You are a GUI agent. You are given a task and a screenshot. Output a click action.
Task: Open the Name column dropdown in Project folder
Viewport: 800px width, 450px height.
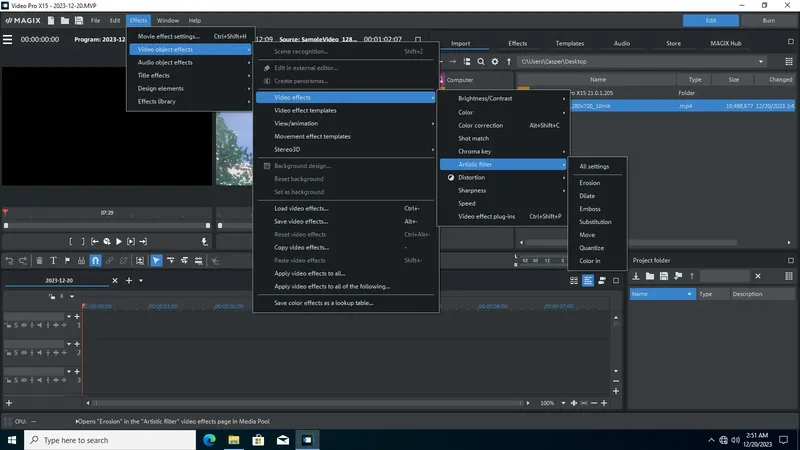click(689, 294)
